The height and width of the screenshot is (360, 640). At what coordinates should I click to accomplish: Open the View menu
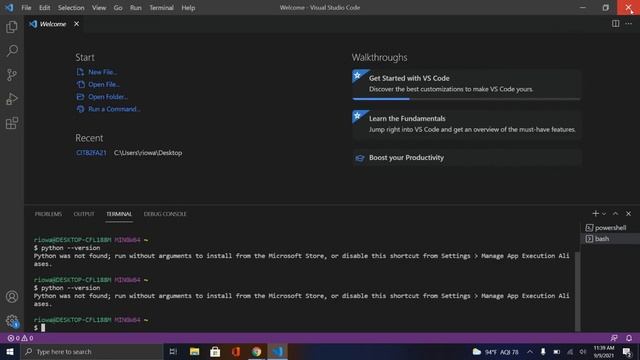(x=99, y=8)
